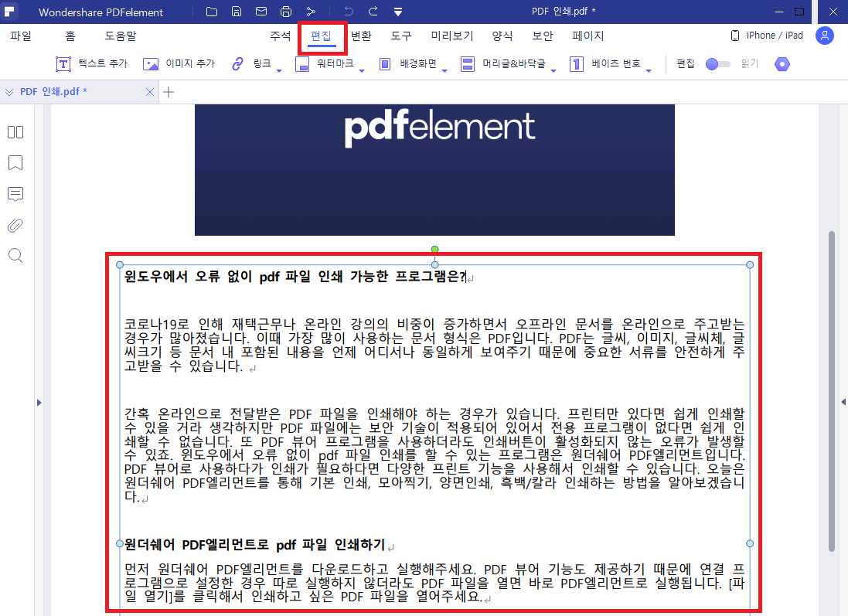The width and height of the screenshot is (848, 616).
Task: Click the 링크 tool
Action: point(251,64)
